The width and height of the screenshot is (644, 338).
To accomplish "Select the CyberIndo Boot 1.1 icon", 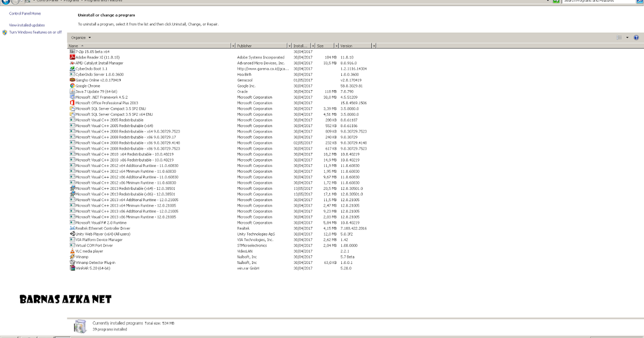I will 72,69.
